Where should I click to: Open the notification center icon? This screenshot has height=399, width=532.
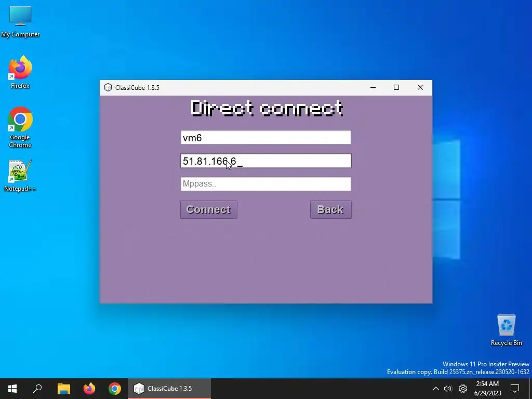click(x=515, y=389)
